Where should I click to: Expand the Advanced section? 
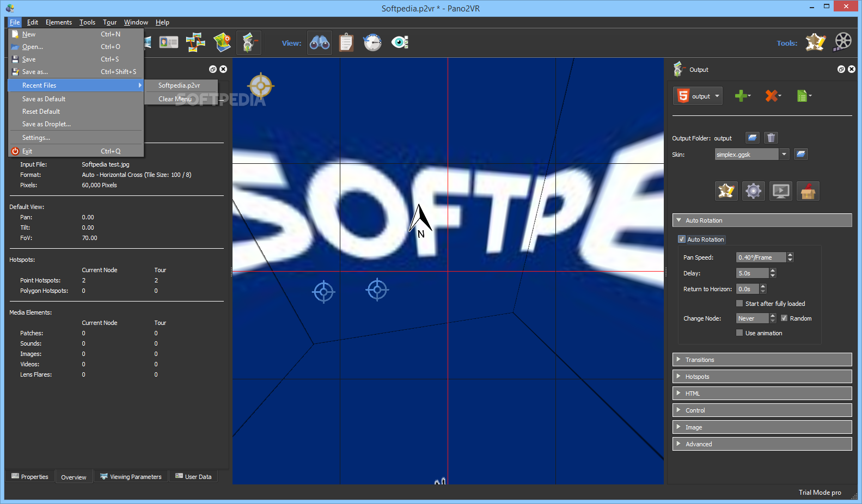(762, 444)
